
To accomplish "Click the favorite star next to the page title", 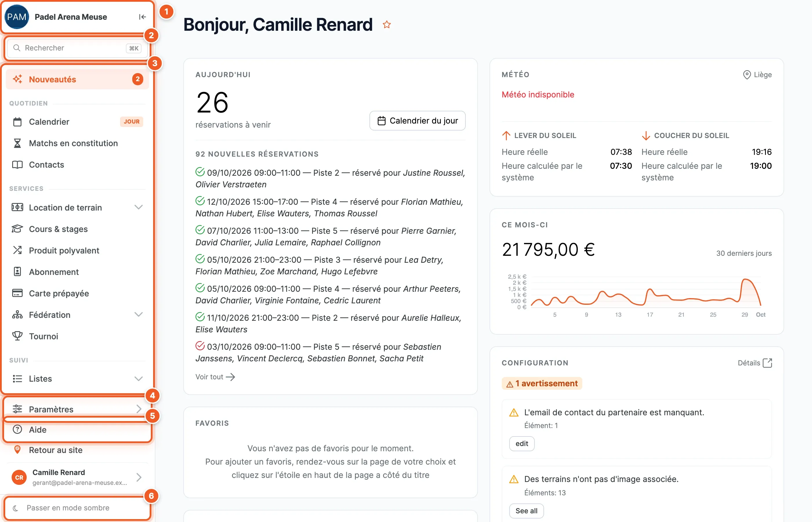I will pos(387,25).
